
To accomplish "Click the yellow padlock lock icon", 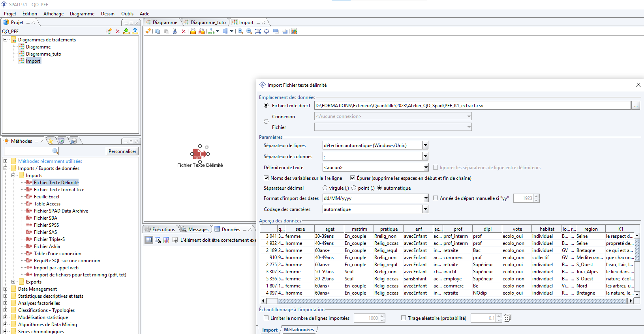I will (193, 31).
